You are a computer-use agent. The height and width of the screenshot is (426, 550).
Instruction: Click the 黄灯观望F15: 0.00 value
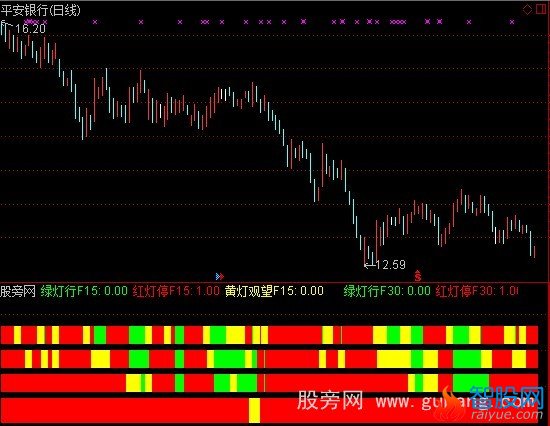(x=274, y=291)
